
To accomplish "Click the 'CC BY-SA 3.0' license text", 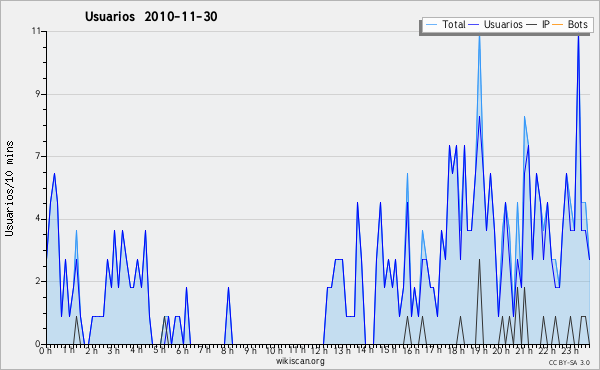I will [x=569, y=362].
